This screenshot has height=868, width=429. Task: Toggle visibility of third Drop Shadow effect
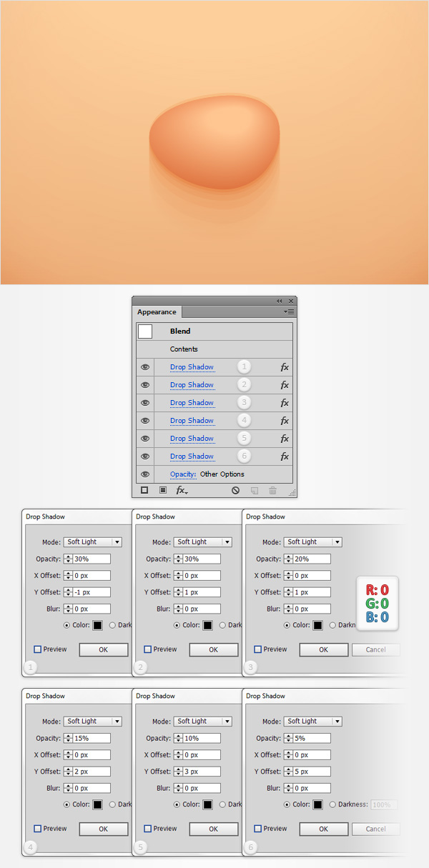click(x=145, y=403)
